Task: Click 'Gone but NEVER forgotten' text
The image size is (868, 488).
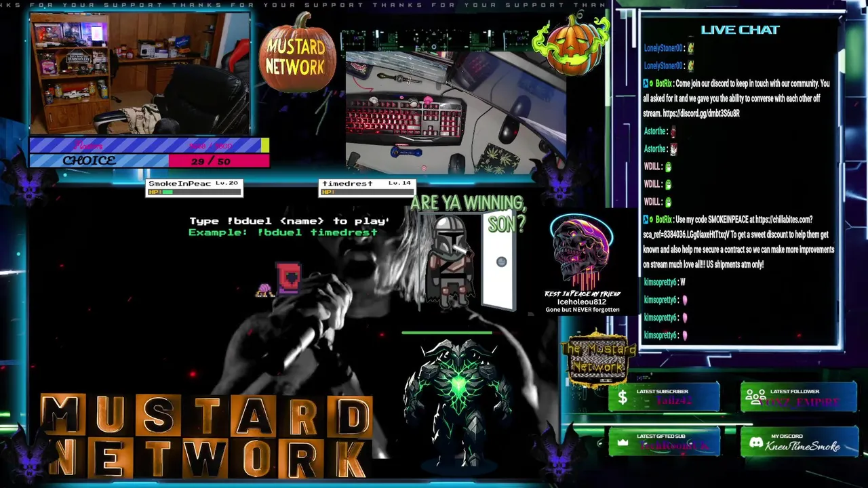Action: pos(583,310)
